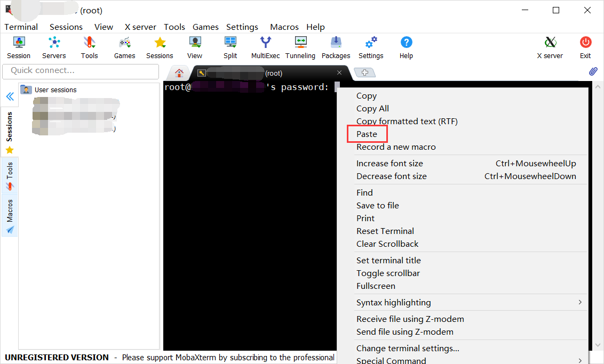Open the Games menu in menu bar
604x364 pixels.
coord(205,27)
